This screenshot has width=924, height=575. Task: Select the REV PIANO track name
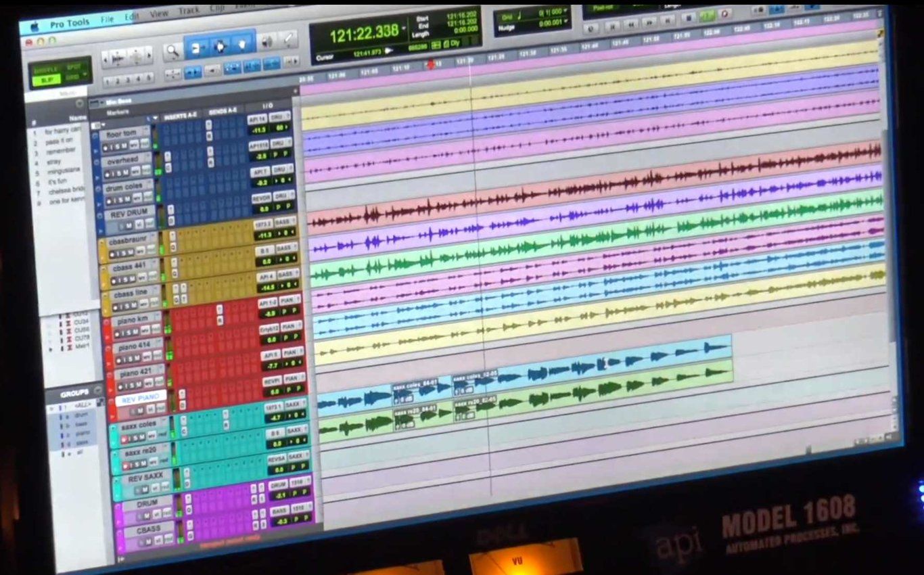click(141, 398)
